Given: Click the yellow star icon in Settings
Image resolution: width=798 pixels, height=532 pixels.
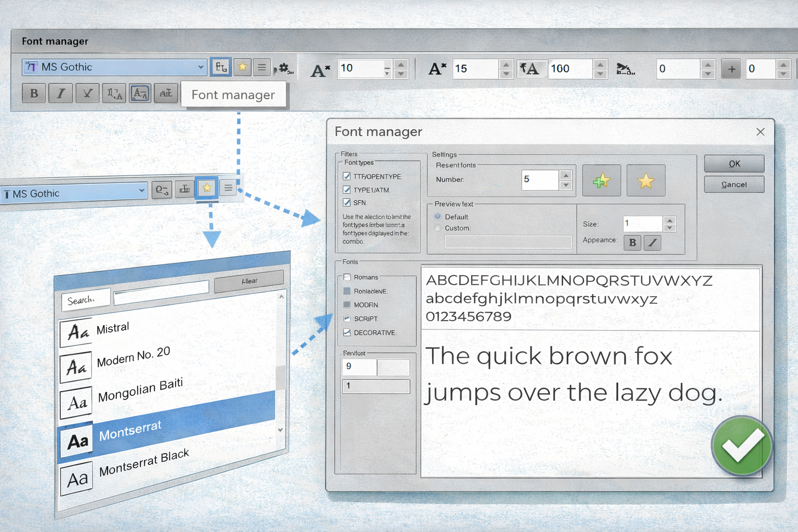Looking at the screenshot, I should pyautogui.click(x=646, y=180).
